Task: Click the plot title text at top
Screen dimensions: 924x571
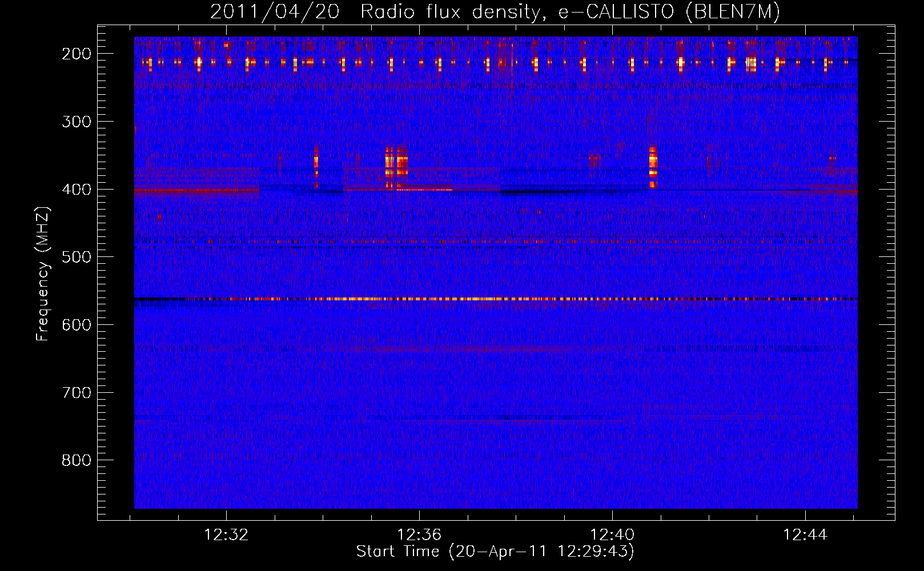Action: point(495,11)
